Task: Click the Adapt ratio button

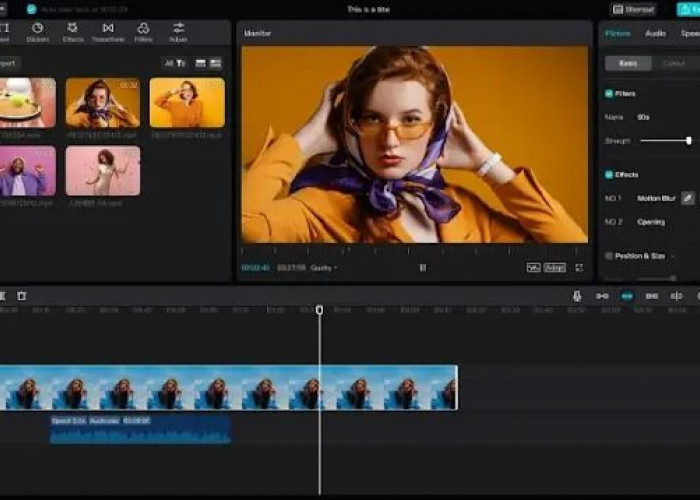Action: (x=554, y=267)
